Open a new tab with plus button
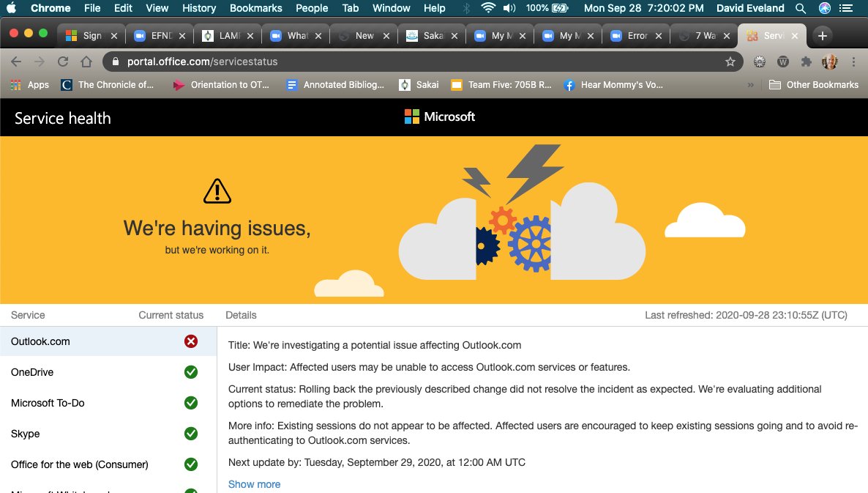This screenshot has width=868, height=493. [823, 36]
